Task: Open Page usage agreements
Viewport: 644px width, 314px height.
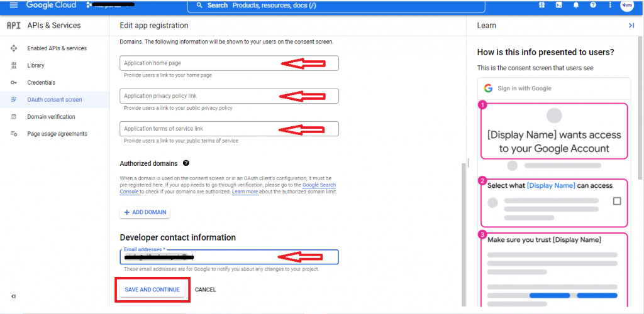Action: (57, 134)
